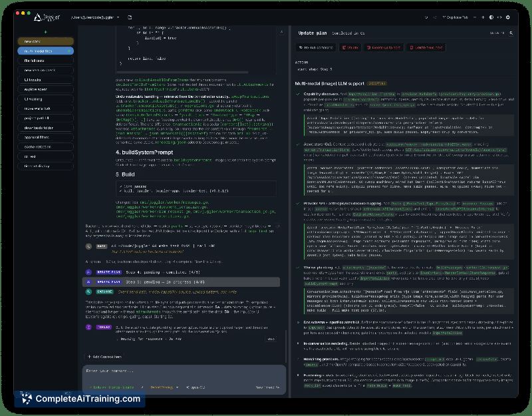Click the green plus to add a thread
The width and height of the screenshot is (532, 416).
(x=45, y=32)
